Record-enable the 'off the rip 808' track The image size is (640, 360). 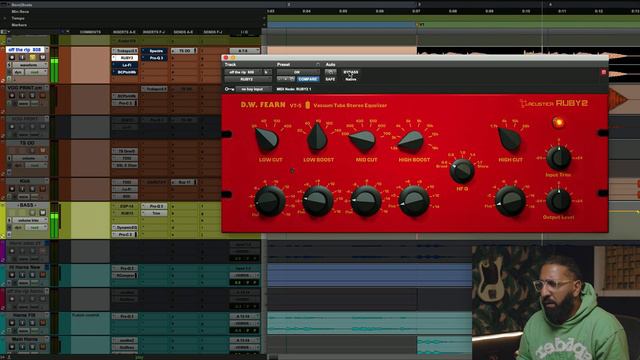click(x=12, y=58)
